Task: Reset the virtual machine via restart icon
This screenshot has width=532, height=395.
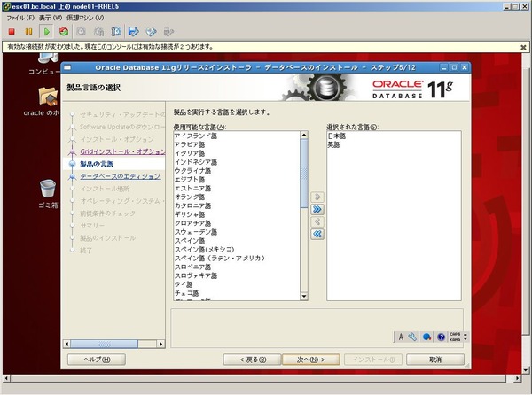Action: click(64, 32)
